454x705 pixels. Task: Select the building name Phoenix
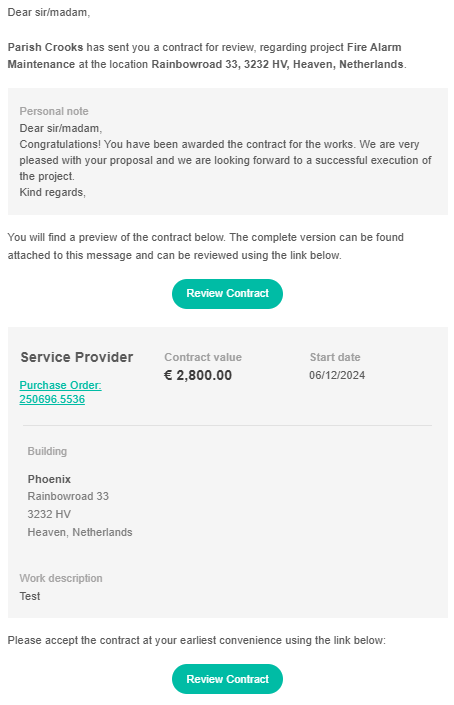pyautogui.click(x=49, y=479)
